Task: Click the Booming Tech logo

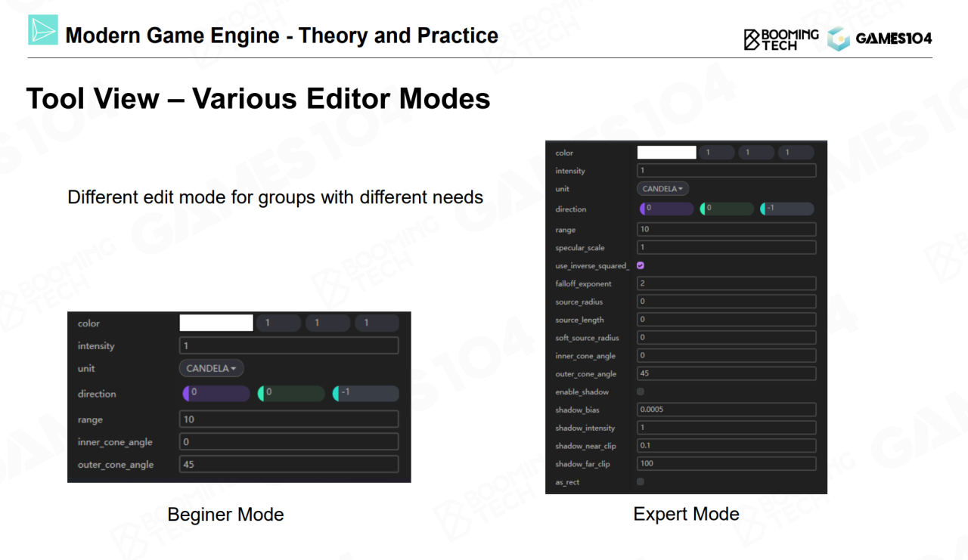Action: pyautogui.click(x=781, y=39)
